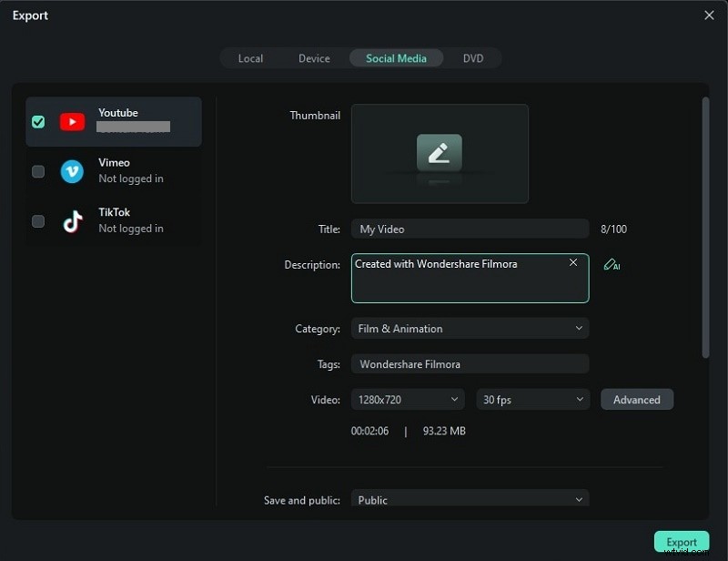The image size is (728, 561).
Task: Click the TikTok platform icon
Action: coord(72,220)
